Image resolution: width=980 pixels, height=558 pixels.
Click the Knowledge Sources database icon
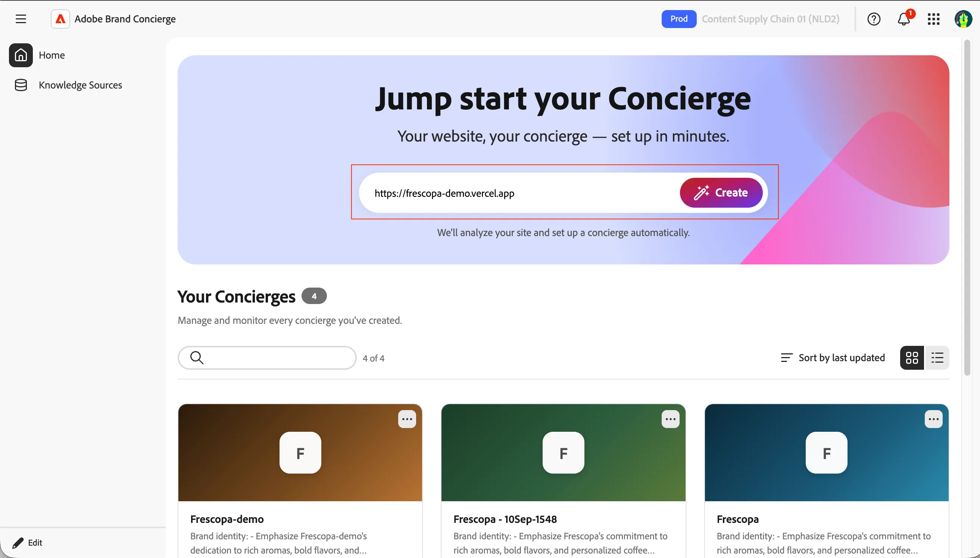click(x=21, y=85)
